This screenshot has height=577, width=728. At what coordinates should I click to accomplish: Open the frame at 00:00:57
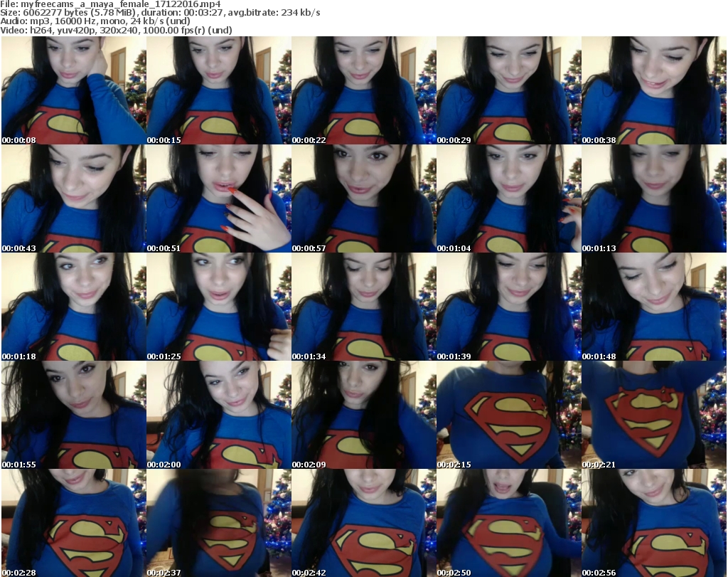pos(364,198)
